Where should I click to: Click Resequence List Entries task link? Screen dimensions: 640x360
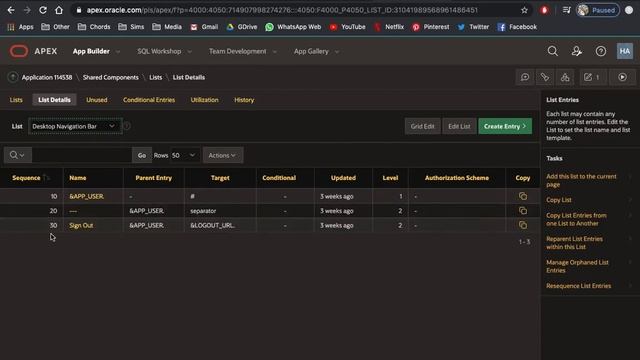click(x=579, y=286)
